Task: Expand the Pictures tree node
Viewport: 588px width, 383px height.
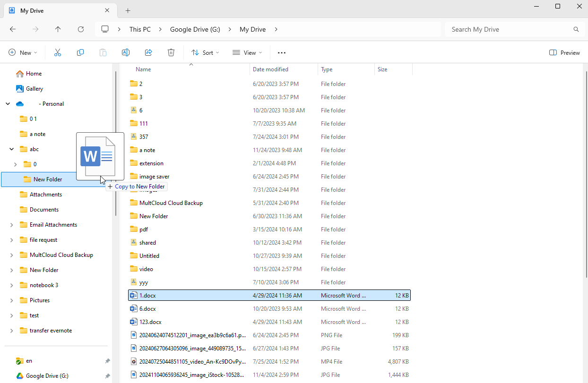Action: pos(11,300)
